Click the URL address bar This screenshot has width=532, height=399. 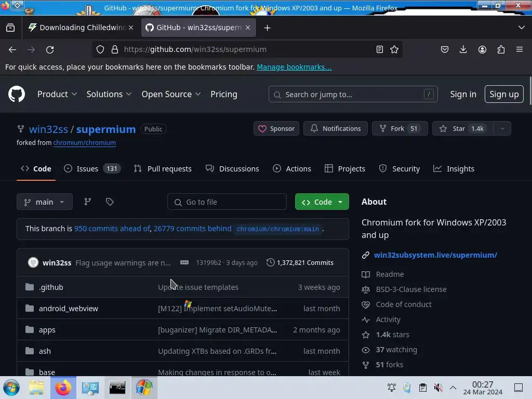click(x=248, y=49)
